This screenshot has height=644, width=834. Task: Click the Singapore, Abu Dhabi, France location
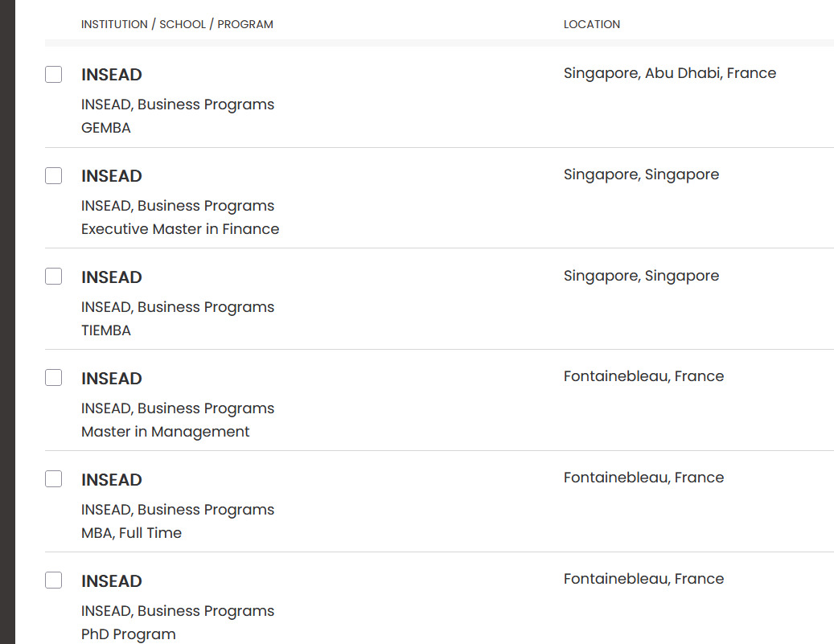click(x=669, y=73)
